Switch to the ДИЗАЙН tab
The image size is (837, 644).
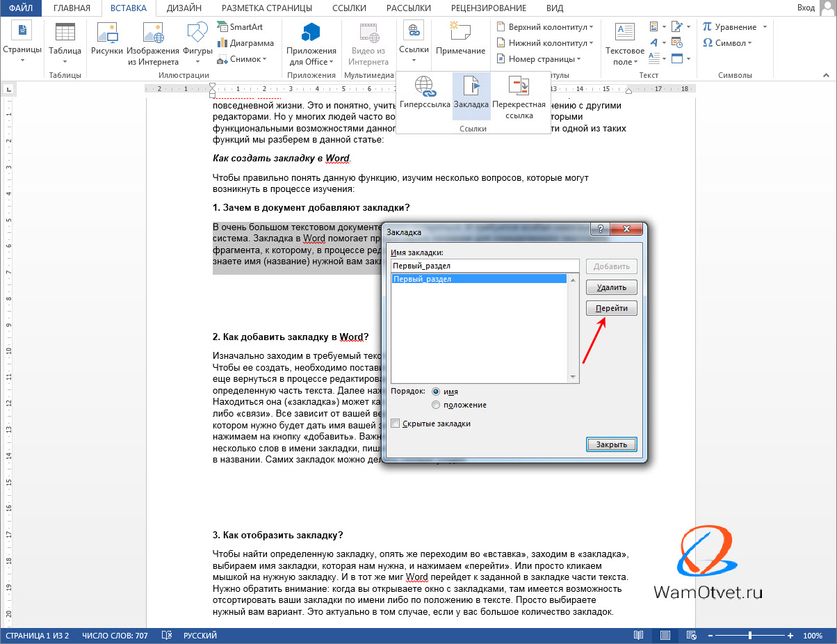[184, 8]
